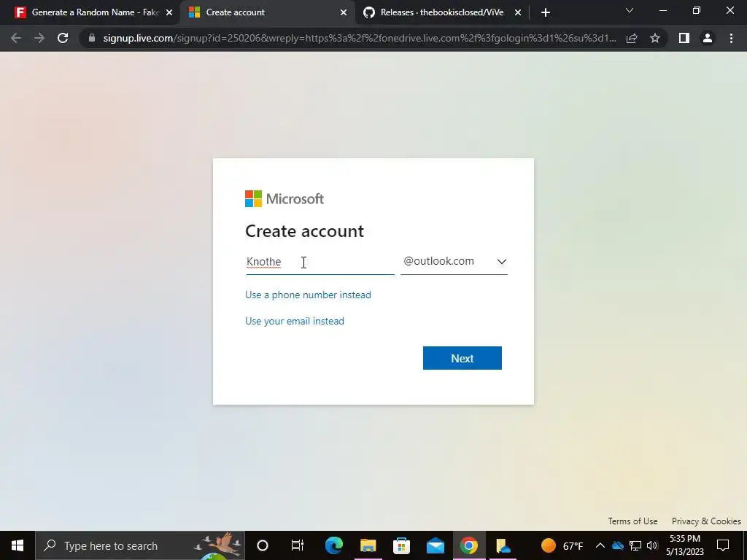
Task: Open File Explorer from taskbar
Action: pyautogui.click(x=368, y=545)
